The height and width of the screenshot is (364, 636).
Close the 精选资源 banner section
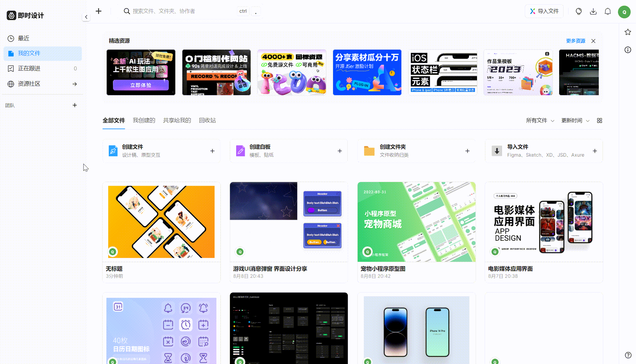(593, 41)
